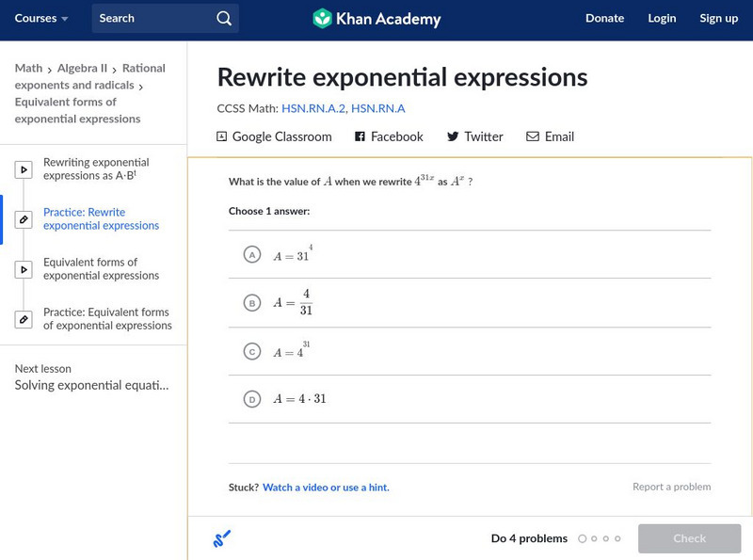Click the search magnifier icon
The image size is (753, 560).
tap(223, 19)
